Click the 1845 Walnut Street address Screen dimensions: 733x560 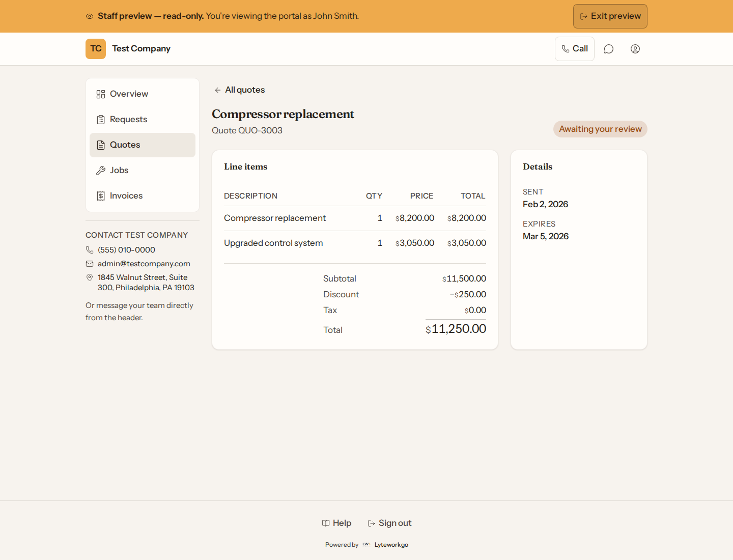tap(146, 283)
